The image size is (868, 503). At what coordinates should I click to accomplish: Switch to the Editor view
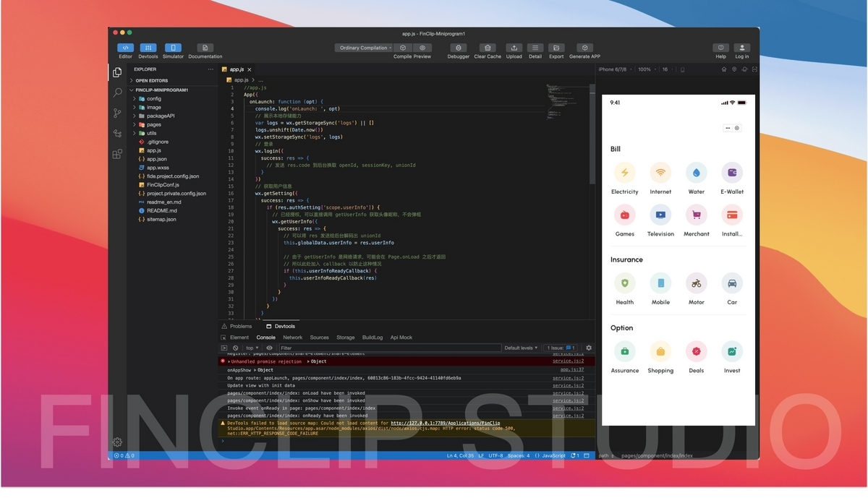click(x=125, y=48)
